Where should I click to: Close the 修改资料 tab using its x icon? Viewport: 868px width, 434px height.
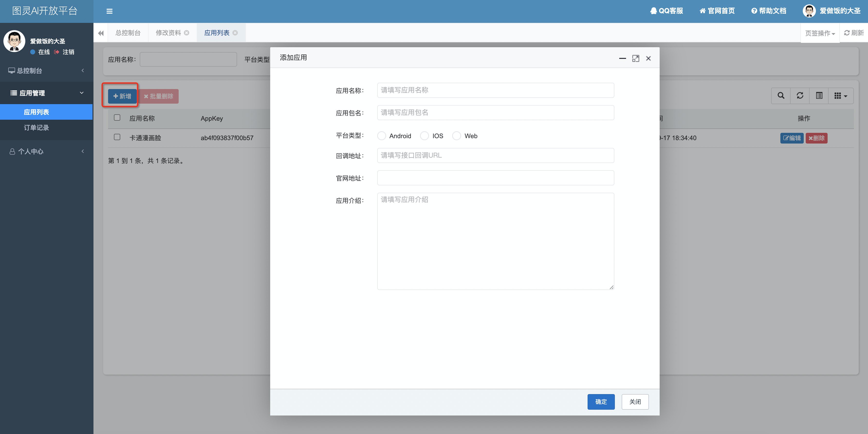[x=187, y=33]
